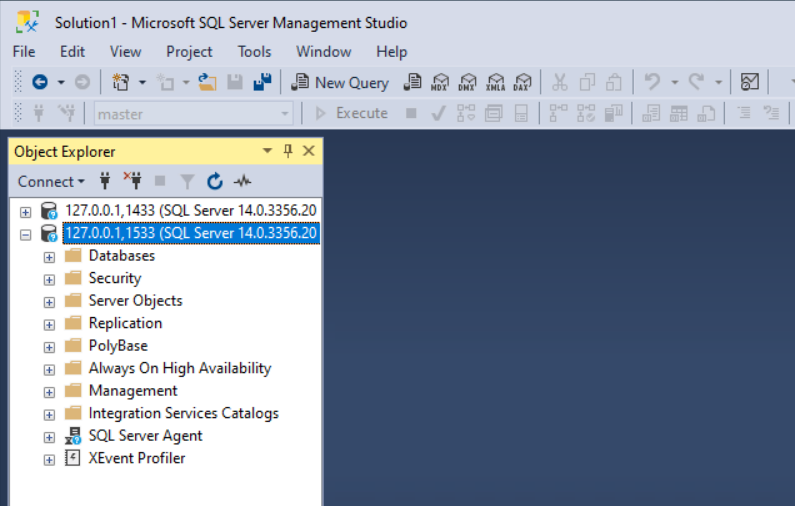The height and width of the screenshot is (506, 795).
Task: Click the Change Connection icon in SQL toolbar
Action: [x=66, y=113]
